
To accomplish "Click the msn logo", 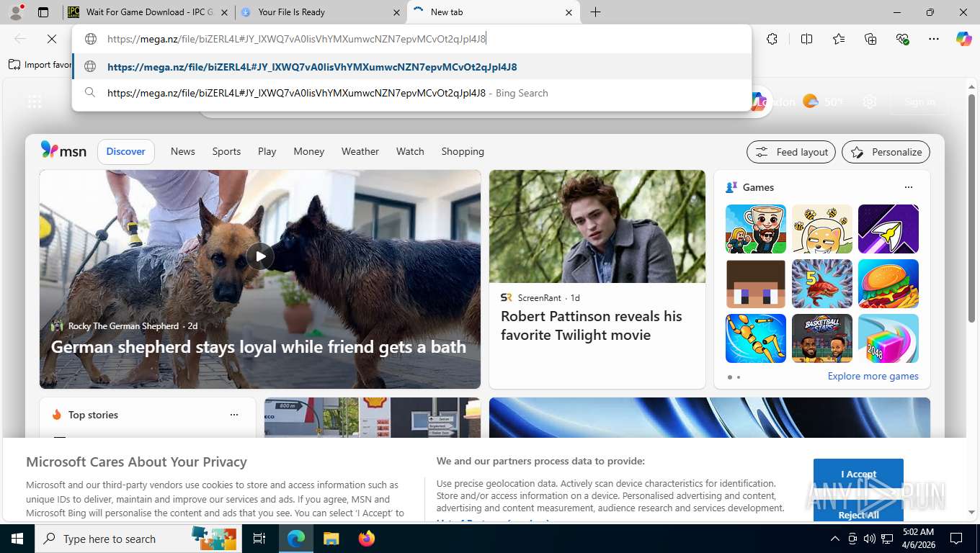I will [63, 150].
